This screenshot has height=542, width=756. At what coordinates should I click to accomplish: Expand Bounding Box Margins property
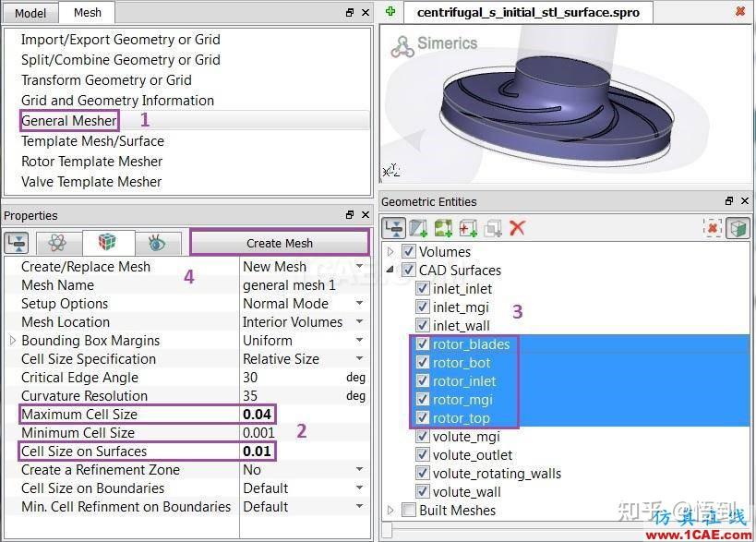click(13, 341)
